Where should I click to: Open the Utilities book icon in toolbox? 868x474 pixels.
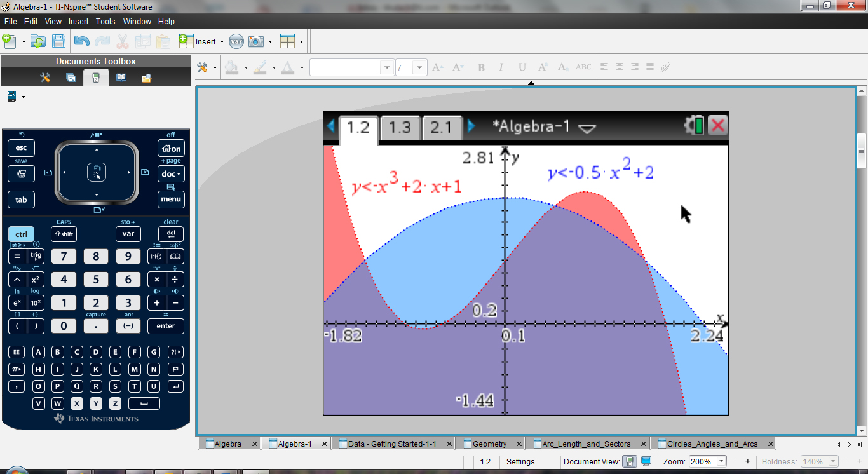(121, 78)
